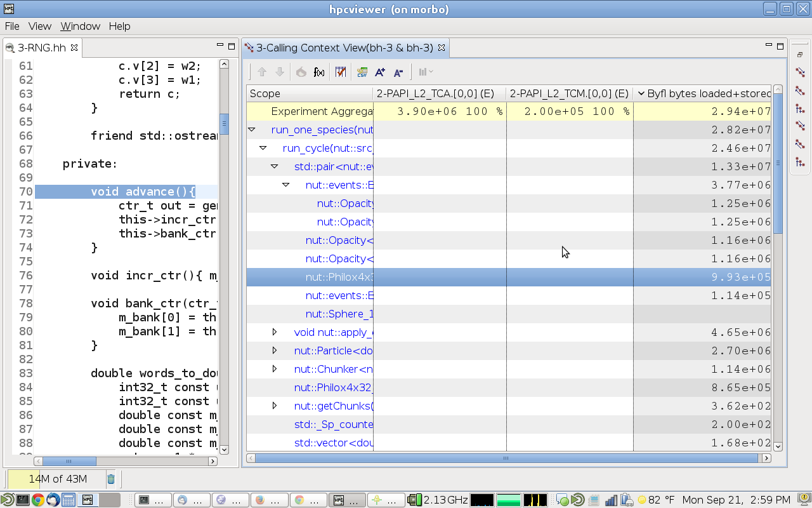Collapse the run_one_species tree node
The width and height of the screenshot is (812, 508).
pyautogui.click(x=251, y=130)
